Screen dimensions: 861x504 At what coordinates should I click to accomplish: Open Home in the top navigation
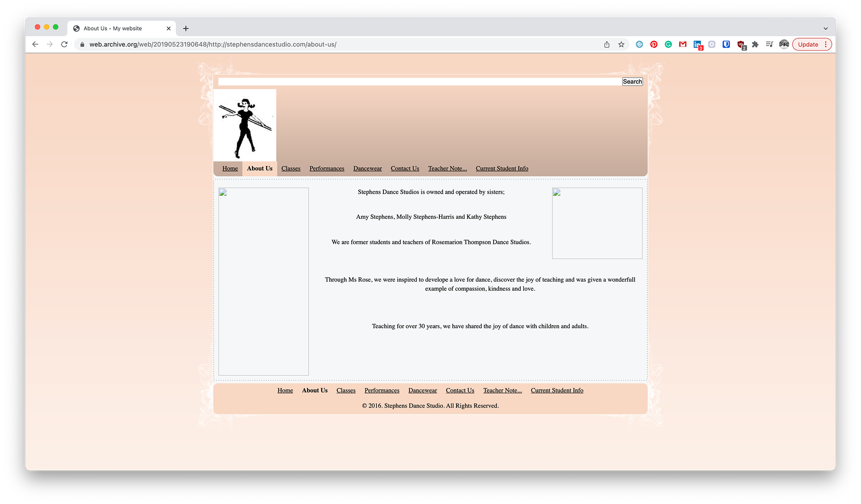[x=230, y=169]
